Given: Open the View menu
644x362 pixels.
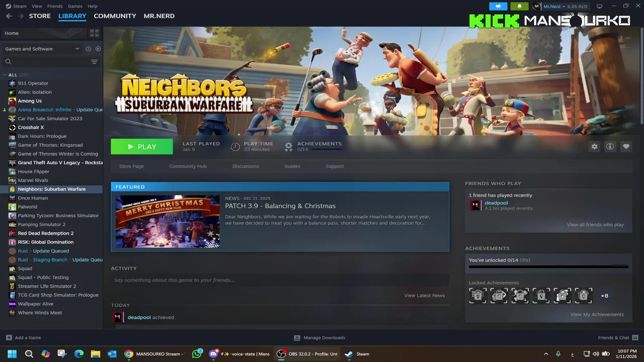Looking at the screenshot, I should click(x=37, y=6).
